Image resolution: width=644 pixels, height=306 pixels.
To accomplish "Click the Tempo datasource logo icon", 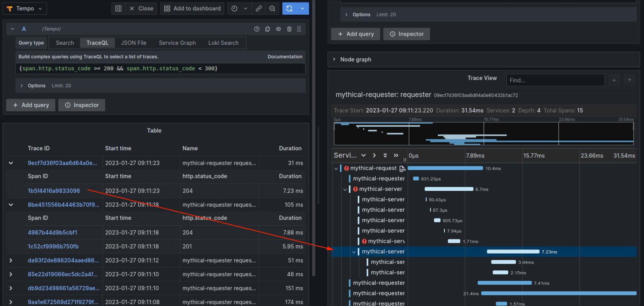I will [x=10, y=8].
